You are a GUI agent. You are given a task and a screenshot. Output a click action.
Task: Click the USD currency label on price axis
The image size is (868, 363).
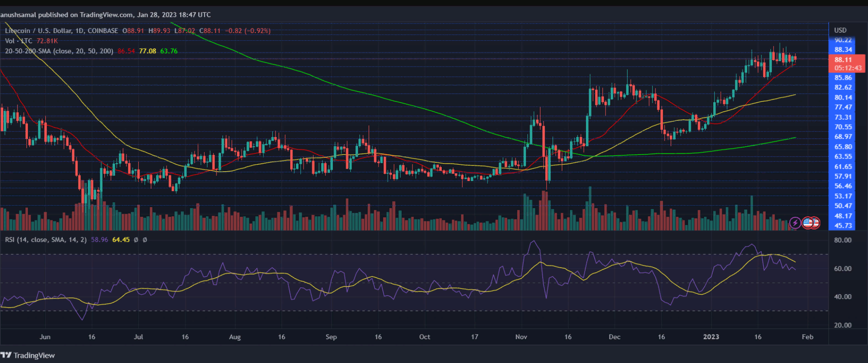click(x=840, y=30)
